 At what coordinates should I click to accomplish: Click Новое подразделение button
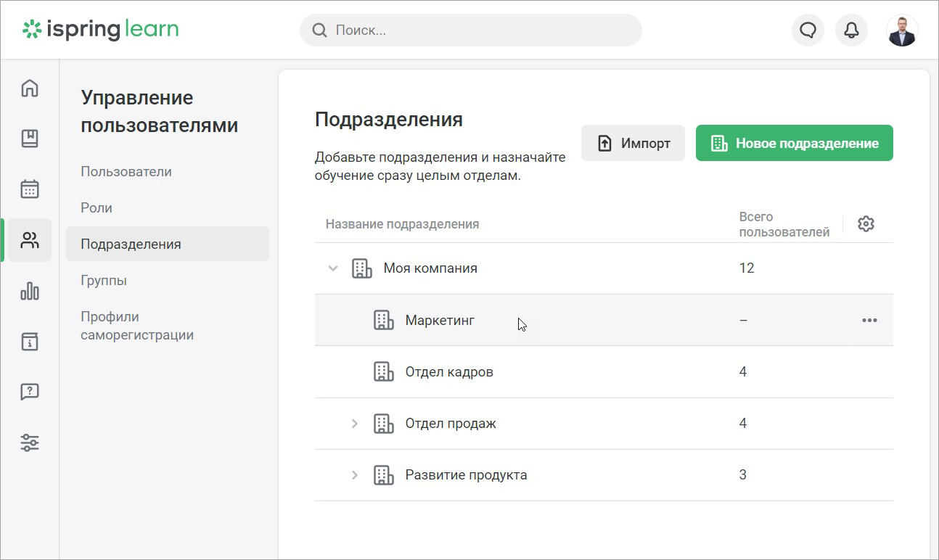[795, 143]
